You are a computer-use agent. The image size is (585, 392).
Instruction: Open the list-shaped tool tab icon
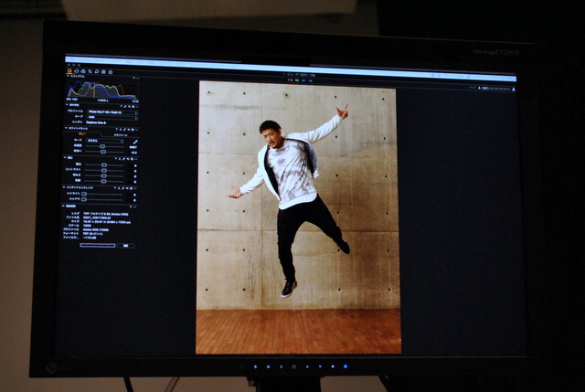pyautogui.click(x=103, y=72)
